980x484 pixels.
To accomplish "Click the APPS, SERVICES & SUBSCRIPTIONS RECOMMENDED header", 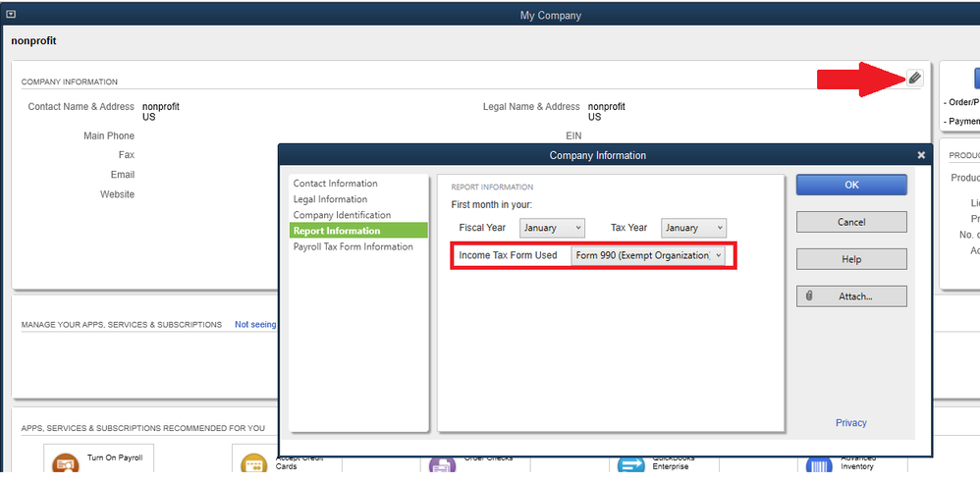I will pos(143,428).
